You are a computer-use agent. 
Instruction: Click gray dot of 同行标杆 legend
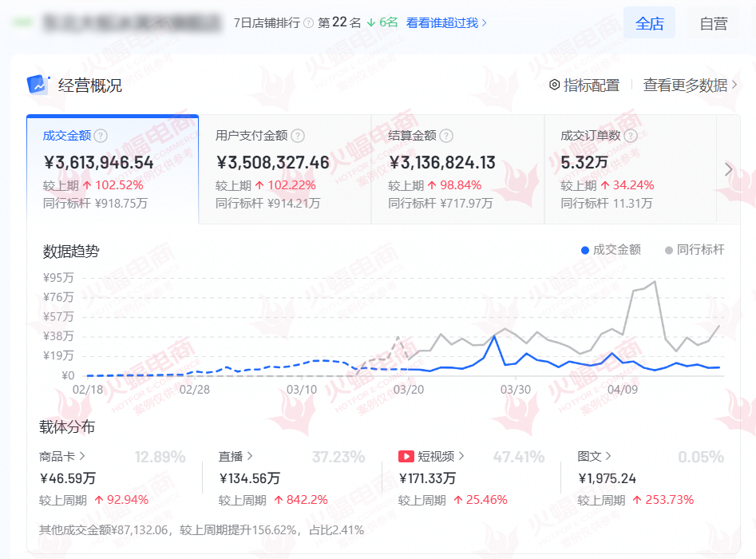click(669, 250)
